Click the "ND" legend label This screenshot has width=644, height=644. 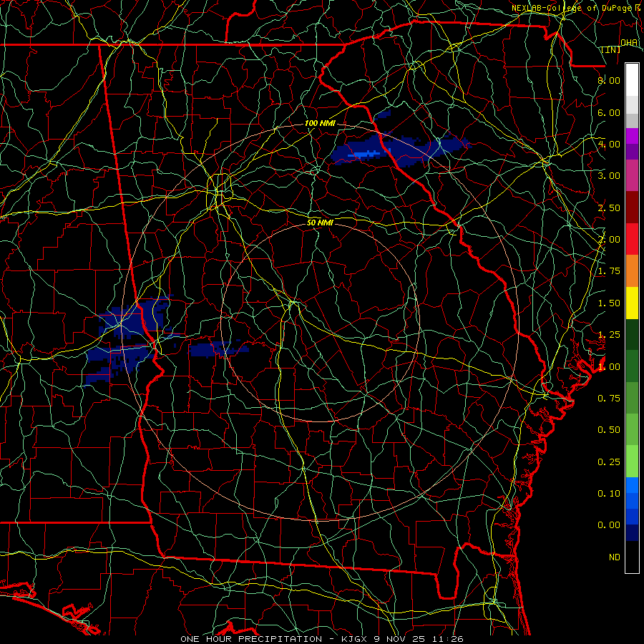click(615, 557)
